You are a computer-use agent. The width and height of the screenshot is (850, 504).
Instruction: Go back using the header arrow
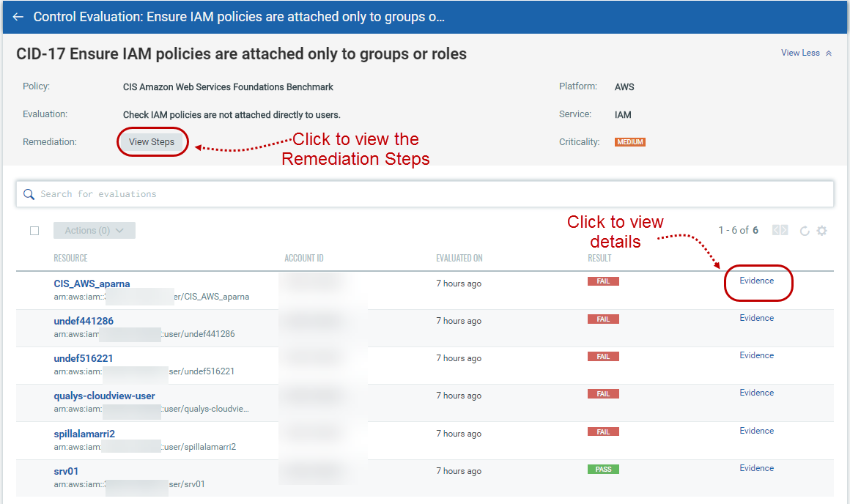pos(18,17)
